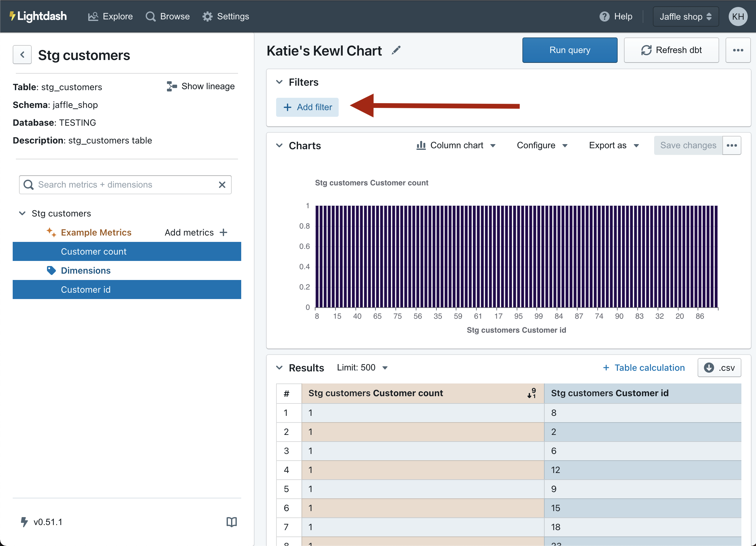Collapse the Stg customers tree
The width and height of the screenshot is (756, 546).
[22, 213]
